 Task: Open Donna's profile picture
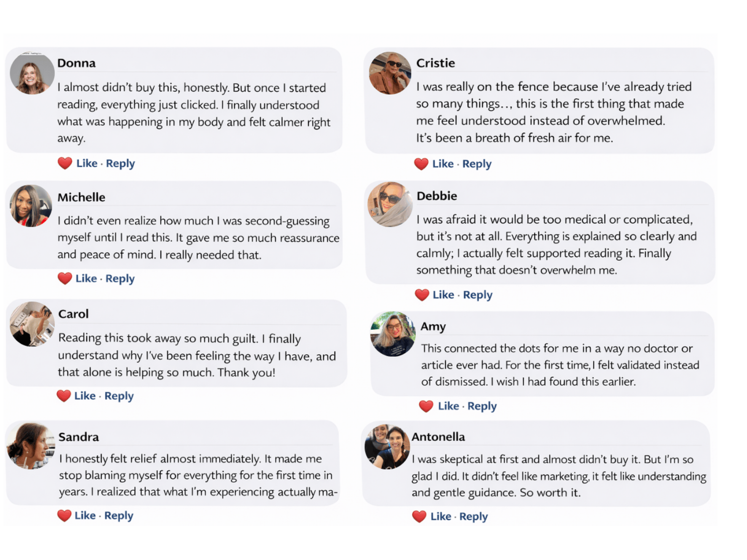32,73
